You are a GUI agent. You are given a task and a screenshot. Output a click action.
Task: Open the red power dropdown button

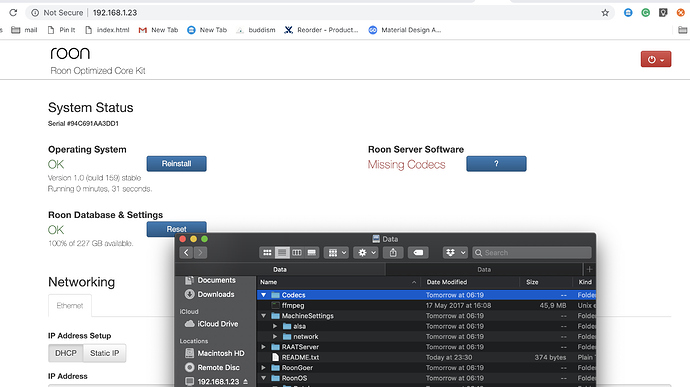coord(656,59)
